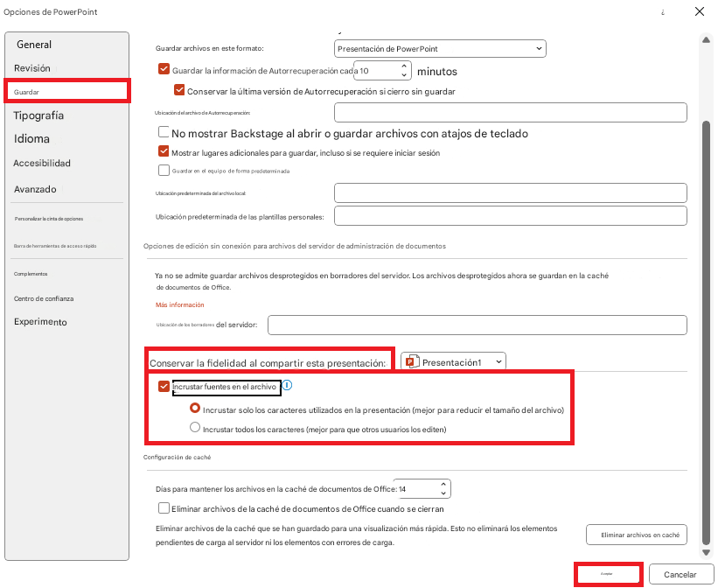Enable Guardar en el equipo de forma predeterminada

click(164, 170)
